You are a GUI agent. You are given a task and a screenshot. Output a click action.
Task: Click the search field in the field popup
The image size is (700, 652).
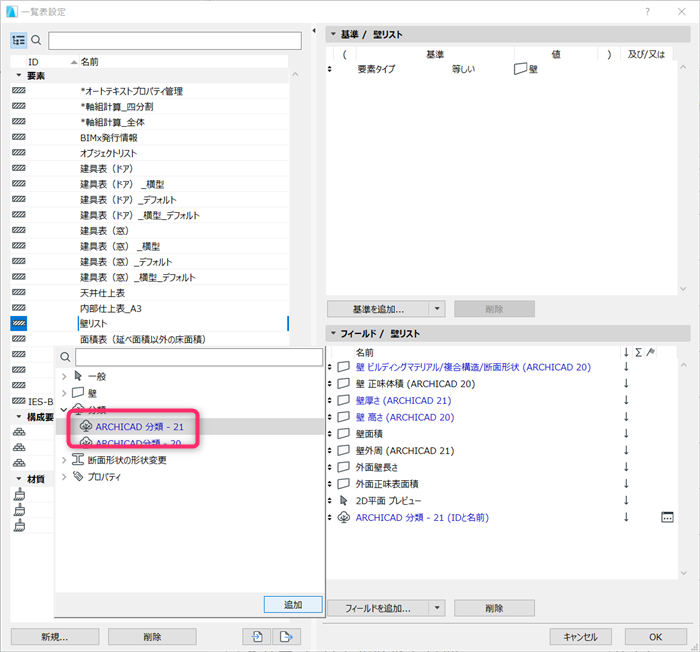click(199, 357)
